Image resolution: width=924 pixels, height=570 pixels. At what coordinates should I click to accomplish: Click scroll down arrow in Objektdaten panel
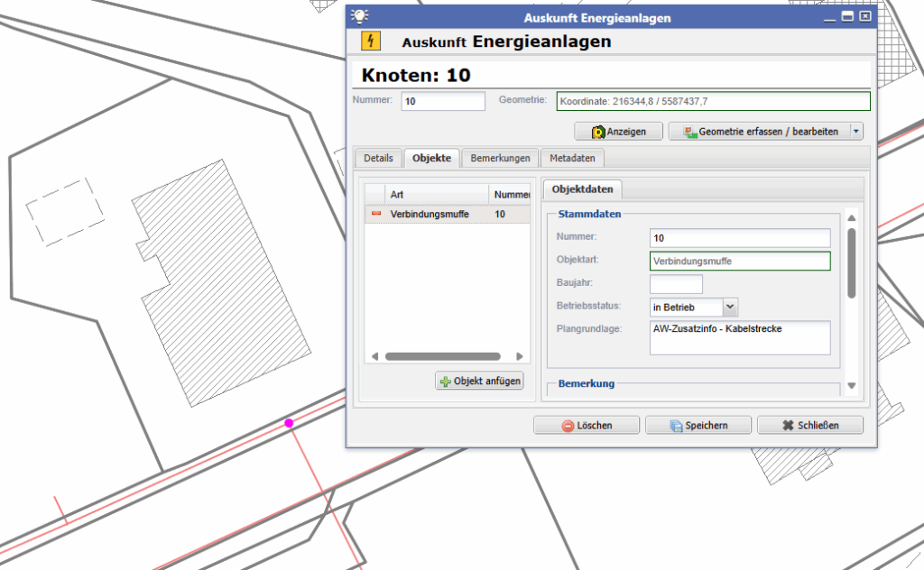coord(852,386)
